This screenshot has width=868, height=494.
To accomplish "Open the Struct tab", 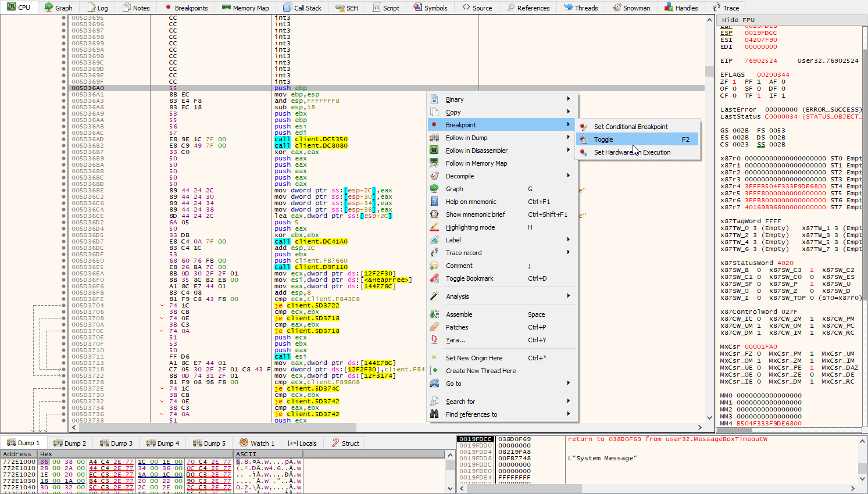I will pyautogui.click(x=345, y=443).
